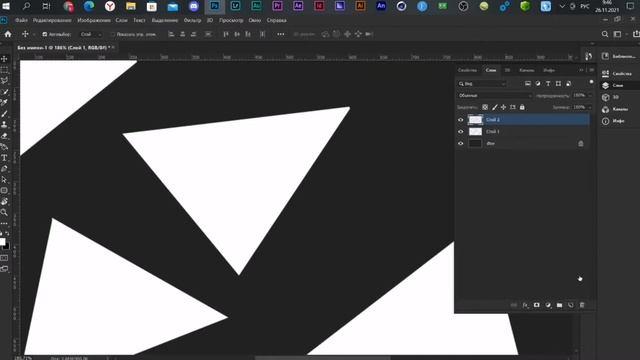Collapse the Layers panel group arrows
Image resolution: width=640 pixels, height=360 pixels.
click(x=581, y=70)
